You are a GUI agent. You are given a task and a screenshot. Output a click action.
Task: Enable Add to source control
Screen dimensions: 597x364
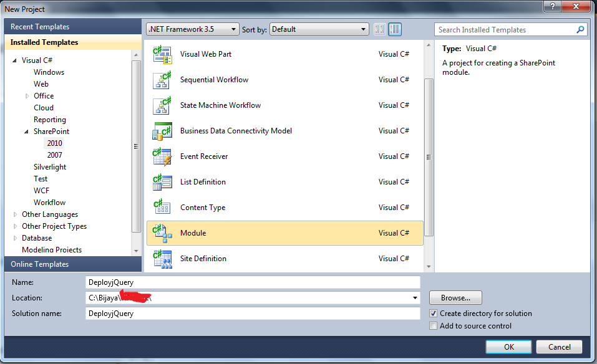(x=434, y=325)
